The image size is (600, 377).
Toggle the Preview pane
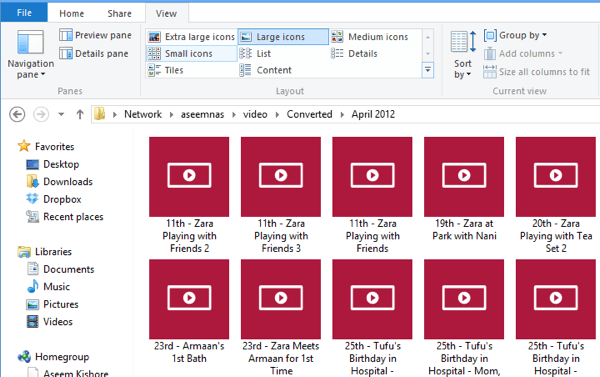tap(95, 35)
